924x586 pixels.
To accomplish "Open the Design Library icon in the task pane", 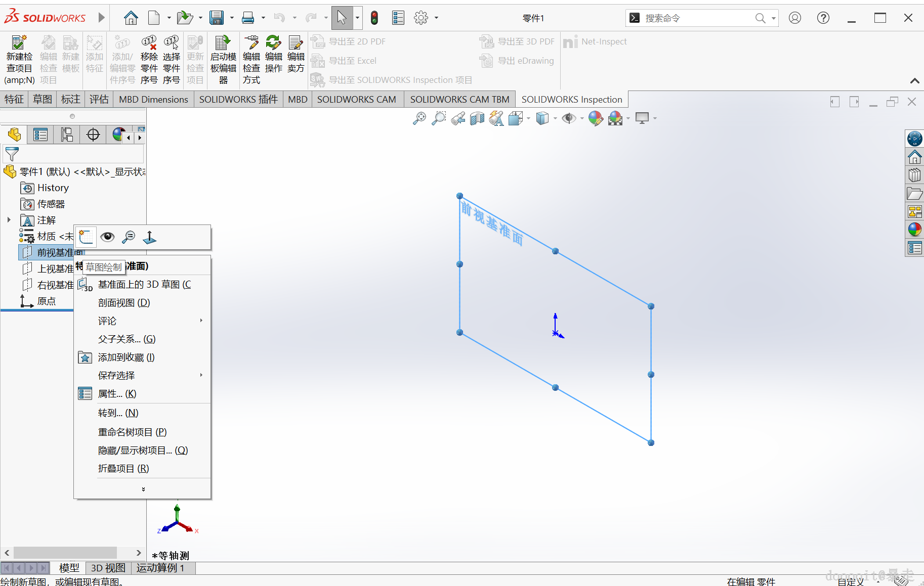I will click(x=914, y=175).
